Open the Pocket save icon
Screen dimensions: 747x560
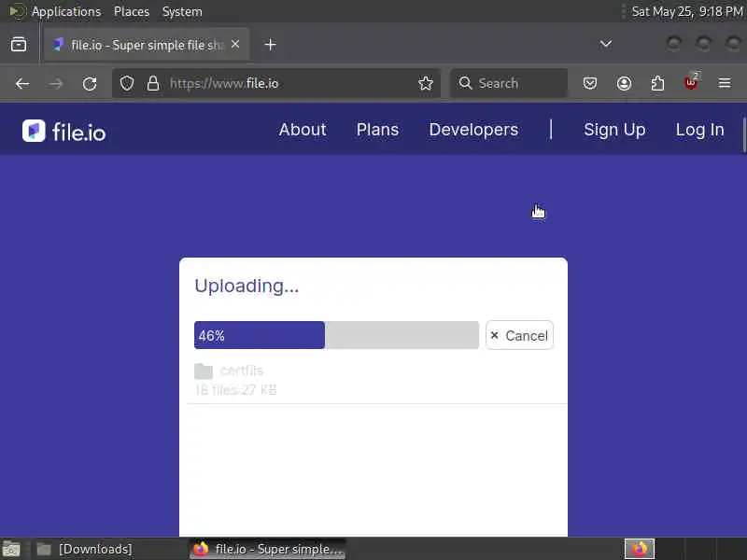tap(590, 83)
